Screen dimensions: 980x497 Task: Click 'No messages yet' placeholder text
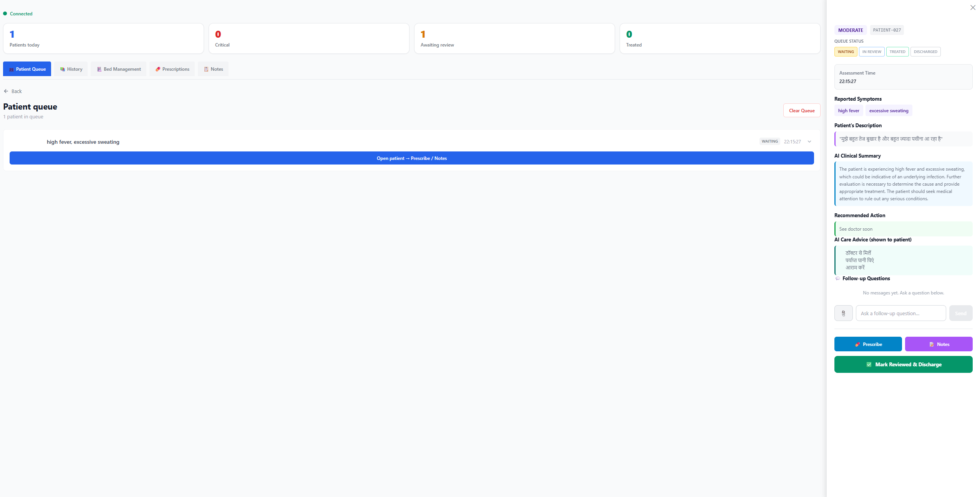pos(903,293)
